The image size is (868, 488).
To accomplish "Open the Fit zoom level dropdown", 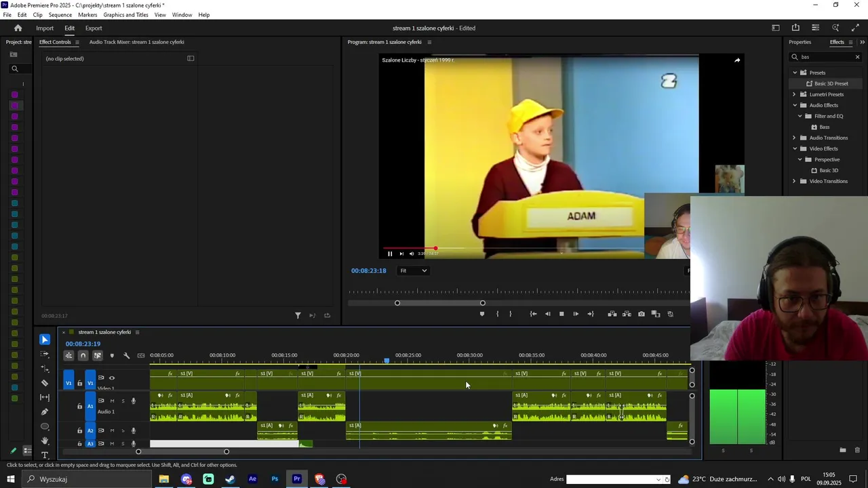I will pos(413,270).
